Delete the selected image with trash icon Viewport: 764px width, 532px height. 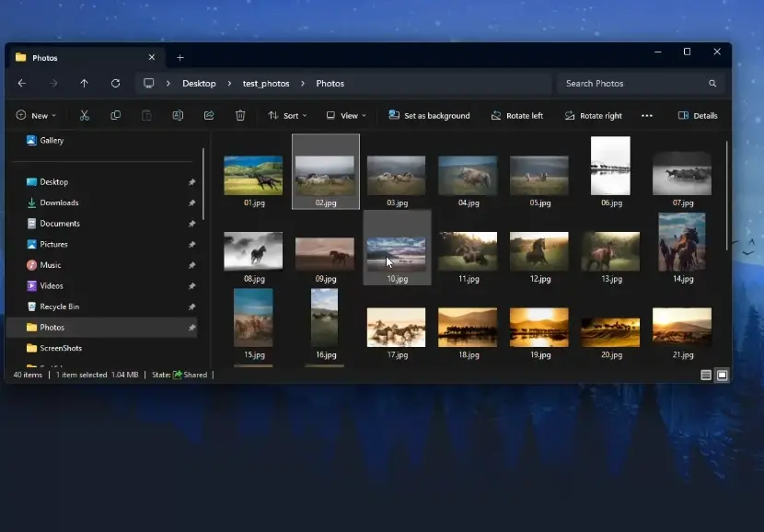tap(240, 115)
